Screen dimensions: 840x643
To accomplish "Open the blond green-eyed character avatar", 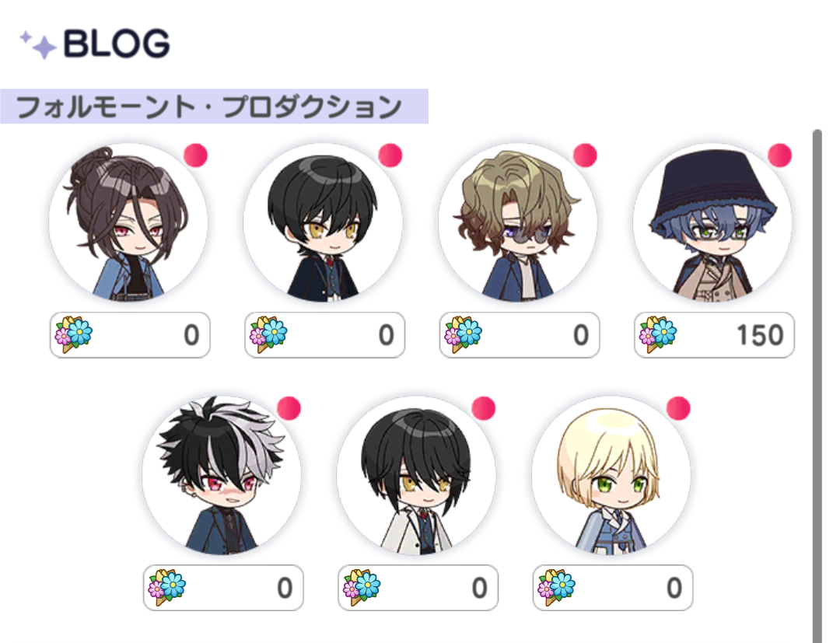I will coord(611,475).
